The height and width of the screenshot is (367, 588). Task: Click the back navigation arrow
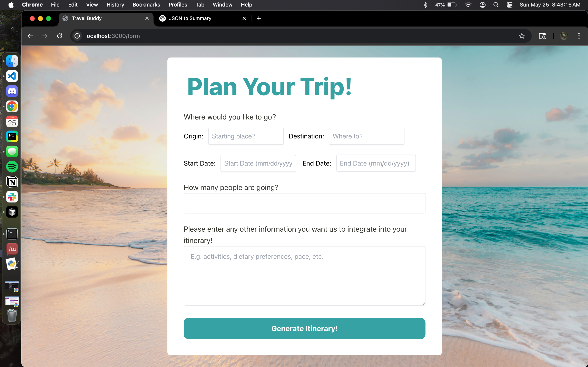(x=30, y=36)
